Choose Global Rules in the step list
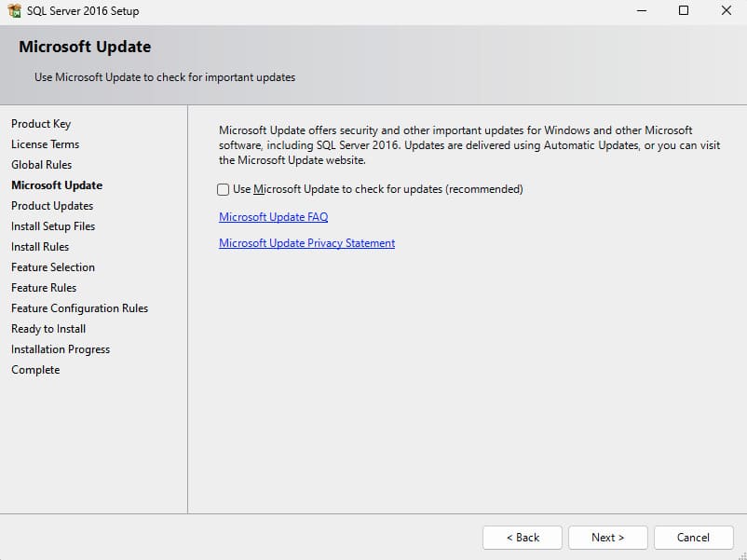This screenshot has height=560, width=747. (41, 165)
